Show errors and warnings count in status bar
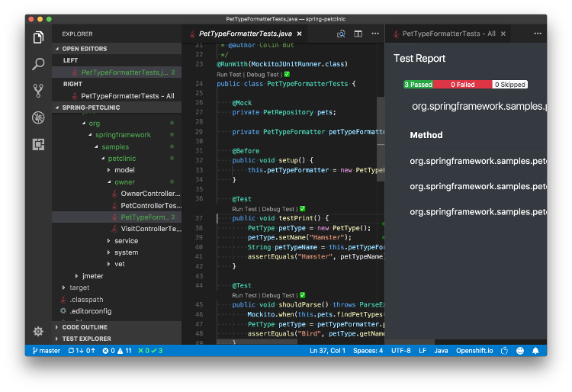 117,350
